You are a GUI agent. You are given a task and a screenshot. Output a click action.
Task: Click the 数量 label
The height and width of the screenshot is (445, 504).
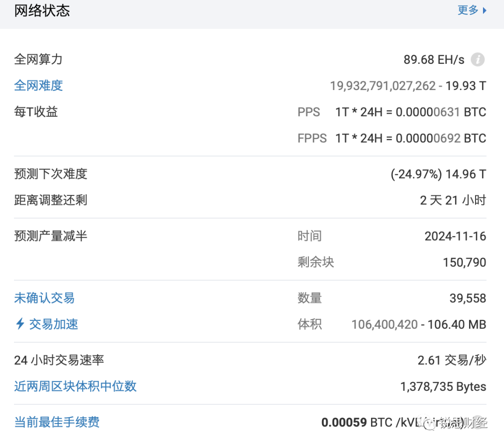[x=309, y=298]
